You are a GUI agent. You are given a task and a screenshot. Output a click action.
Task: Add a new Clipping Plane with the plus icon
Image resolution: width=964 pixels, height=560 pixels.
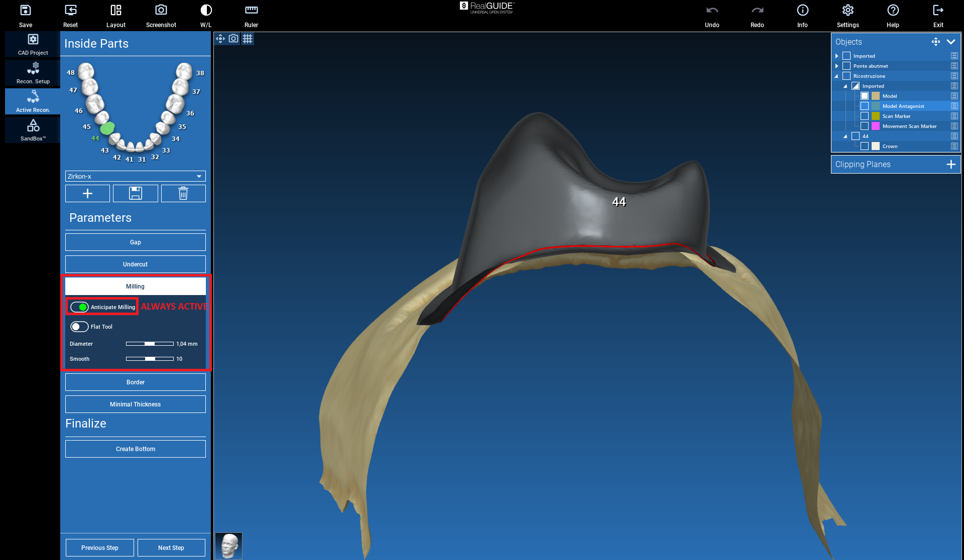coord(950,165)
